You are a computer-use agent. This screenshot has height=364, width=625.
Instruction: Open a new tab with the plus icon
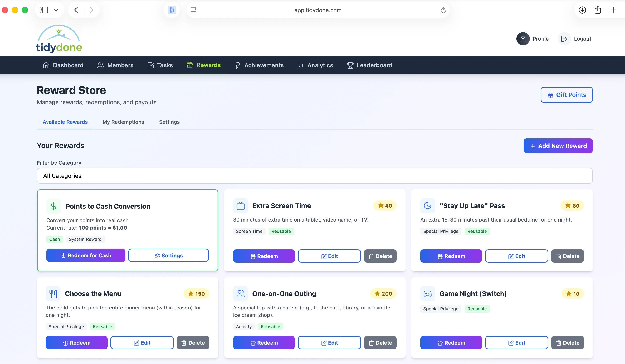[614, 10]
